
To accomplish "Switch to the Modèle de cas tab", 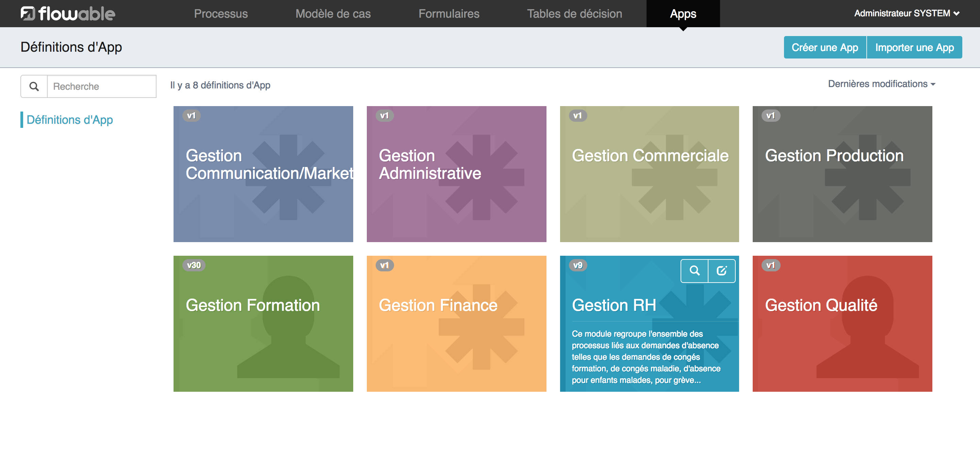I will tap(333, 14).
